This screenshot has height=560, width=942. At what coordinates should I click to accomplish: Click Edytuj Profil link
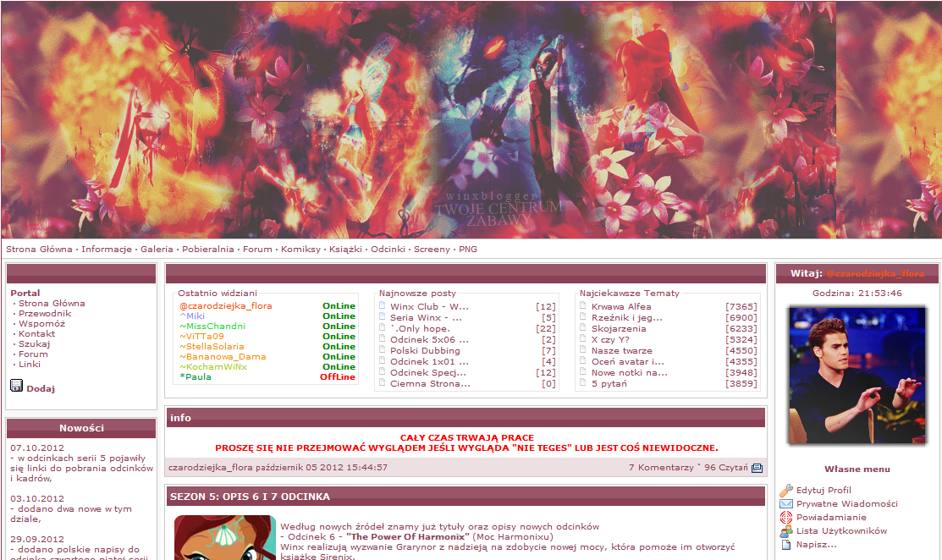[824, 490]
